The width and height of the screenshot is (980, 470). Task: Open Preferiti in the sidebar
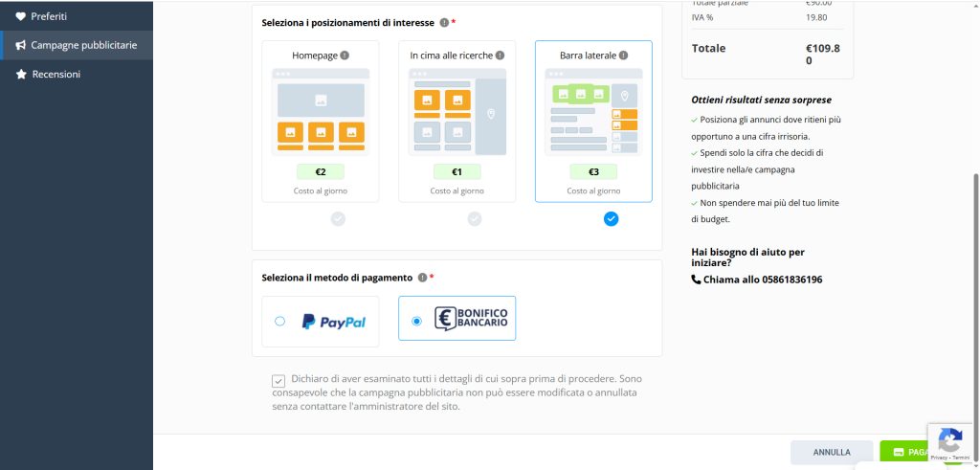click(48, 16)
